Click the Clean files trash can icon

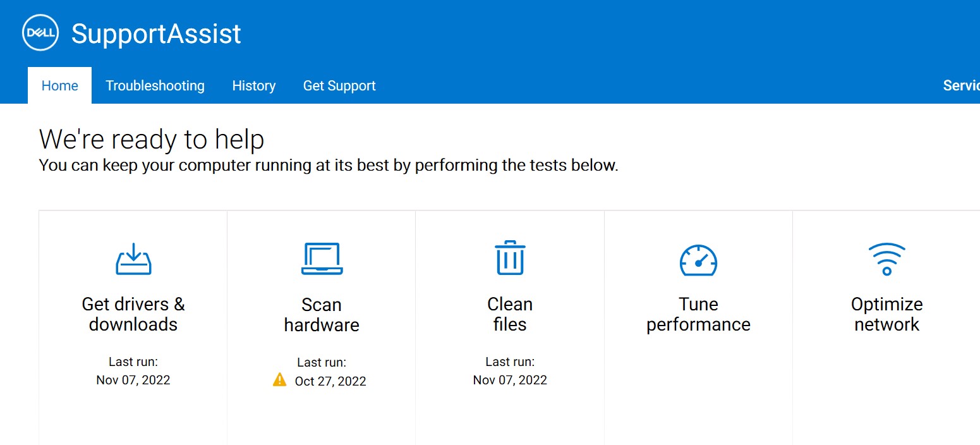click(x=510, y=257)
